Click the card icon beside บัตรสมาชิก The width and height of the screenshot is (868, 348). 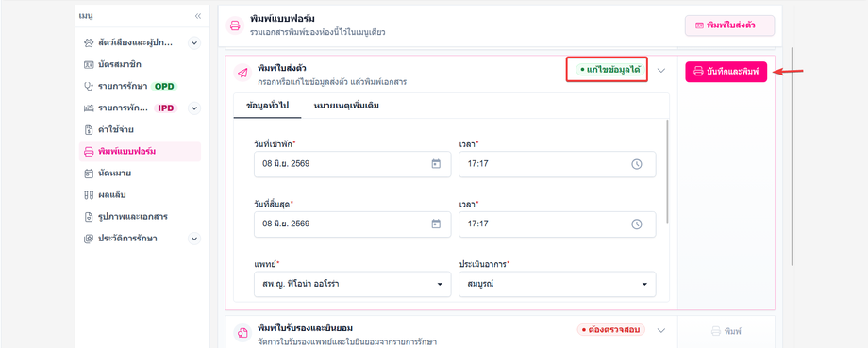[x=89, y=64]
